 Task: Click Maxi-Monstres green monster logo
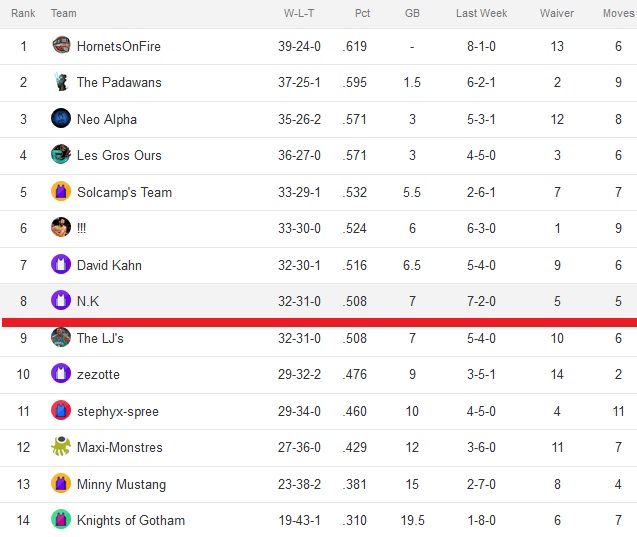click(61, 446)
